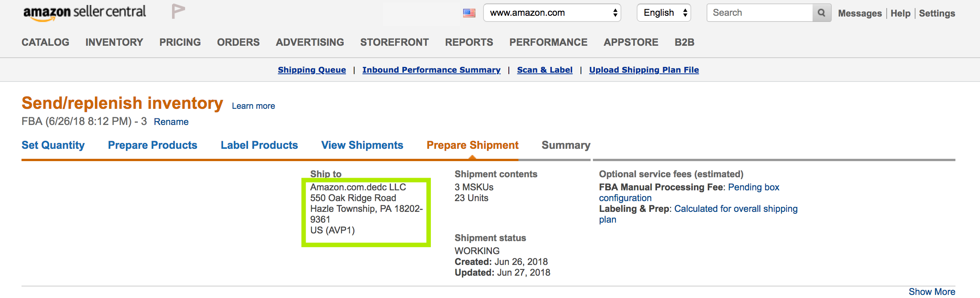Click the US flag marketplace icon
Image resolution: width=980 pixels, height=298 pixels.
click(x=469, y=13)
